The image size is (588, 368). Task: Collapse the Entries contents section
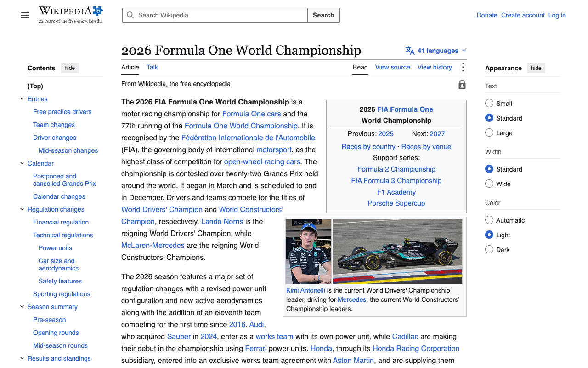pyautogui.click(x=22, y=99)
